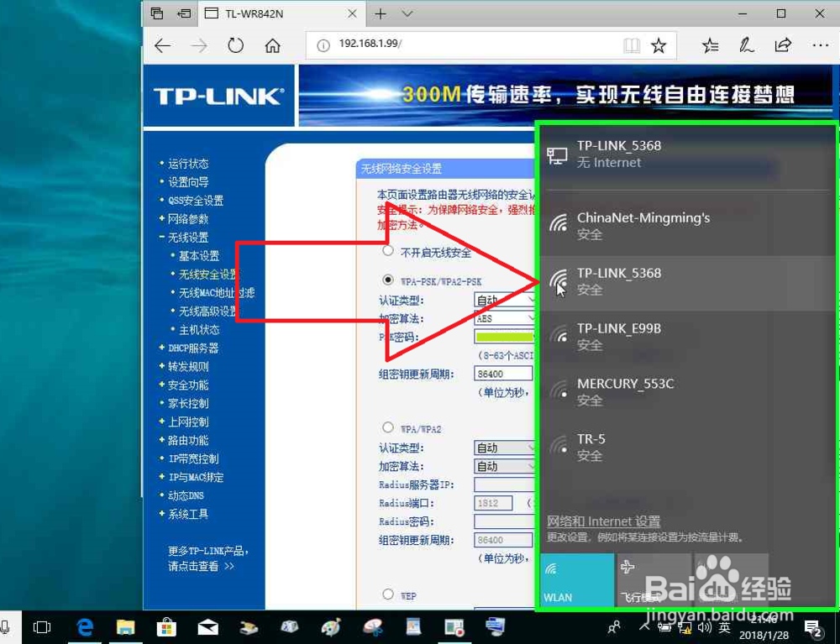Open 设置向导 in the sidebar
840x644 pixels.
[188, 182]
